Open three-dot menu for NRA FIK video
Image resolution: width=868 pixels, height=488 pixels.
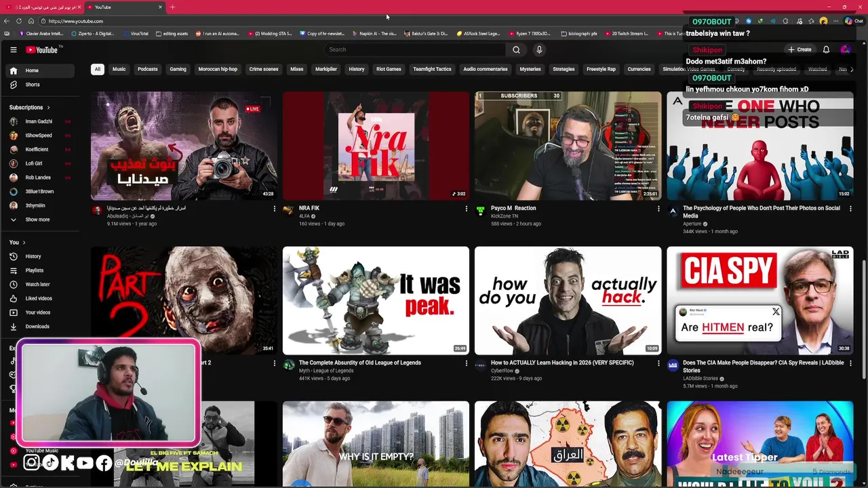click(x=466, y=209)
